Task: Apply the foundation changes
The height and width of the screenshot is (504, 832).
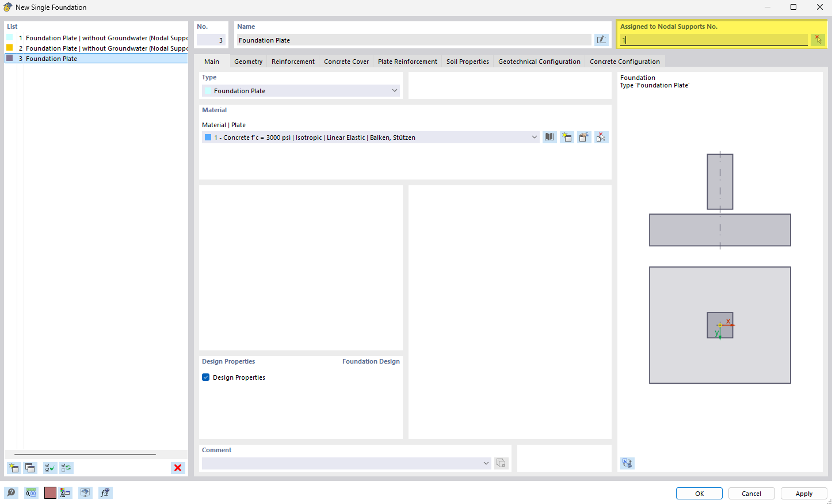Action: pos(803,493)
